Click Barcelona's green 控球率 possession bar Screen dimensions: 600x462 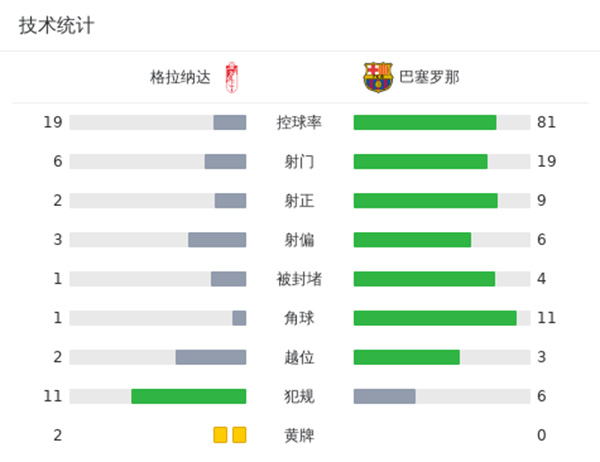[425, 122]
